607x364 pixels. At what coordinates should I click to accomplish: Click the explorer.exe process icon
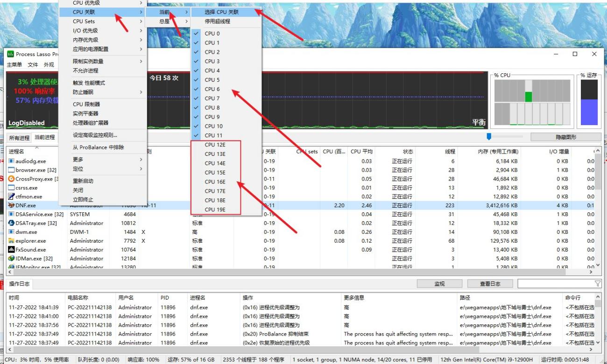(x=12, y=241)
